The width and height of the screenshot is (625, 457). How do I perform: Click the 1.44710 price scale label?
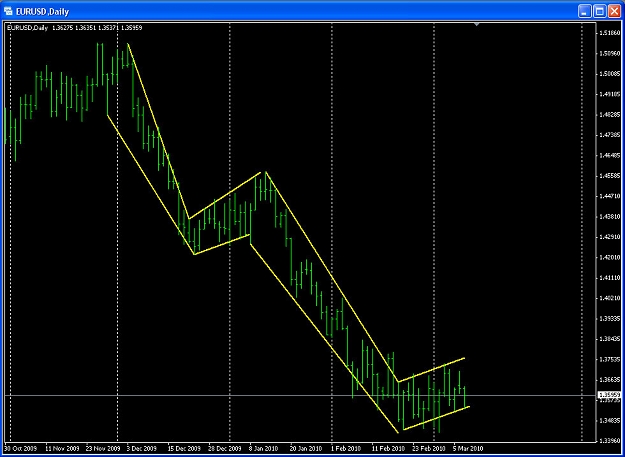point(609,196)
